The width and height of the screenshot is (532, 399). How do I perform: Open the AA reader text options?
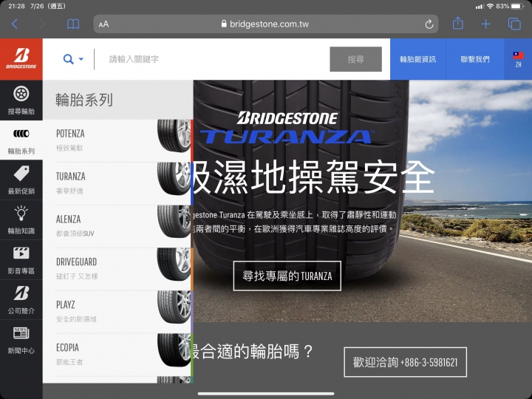tap(104, 24)
